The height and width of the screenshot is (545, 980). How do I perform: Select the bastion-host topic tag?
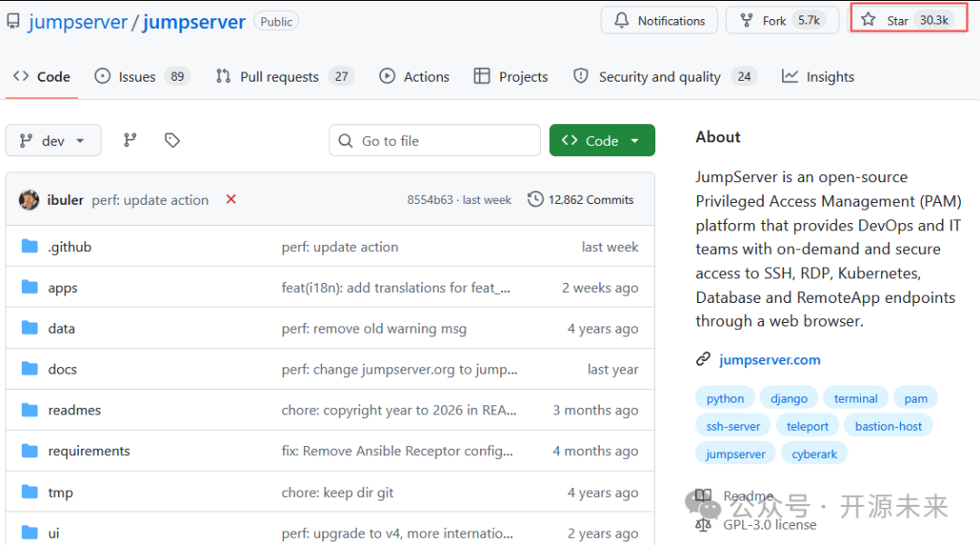click(x=888, y=425)
